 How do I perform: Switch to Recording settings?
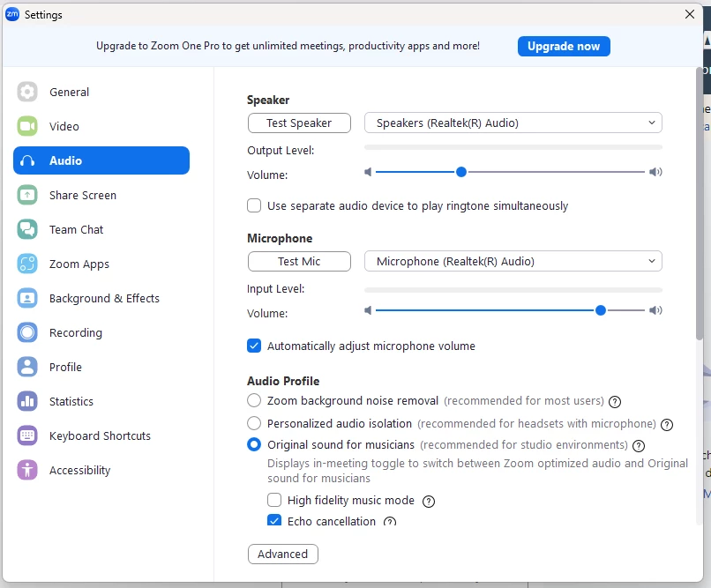101,333
